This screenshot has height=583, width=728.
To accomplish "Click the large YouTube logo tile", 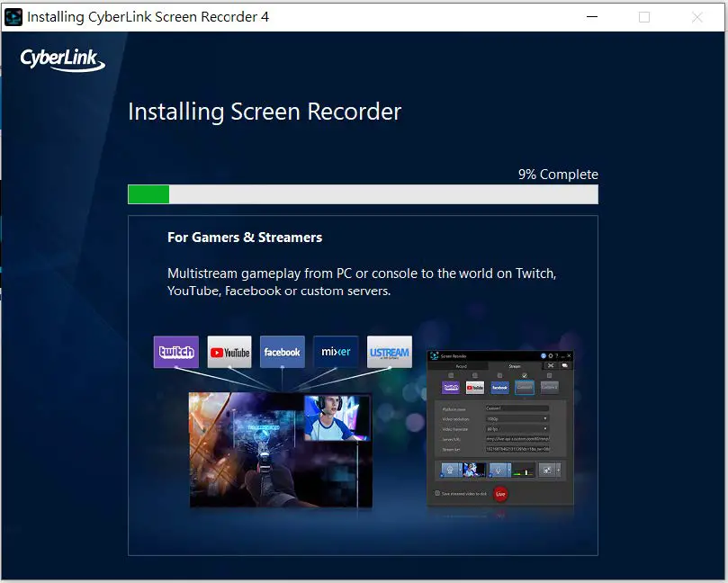I will 229,352.
